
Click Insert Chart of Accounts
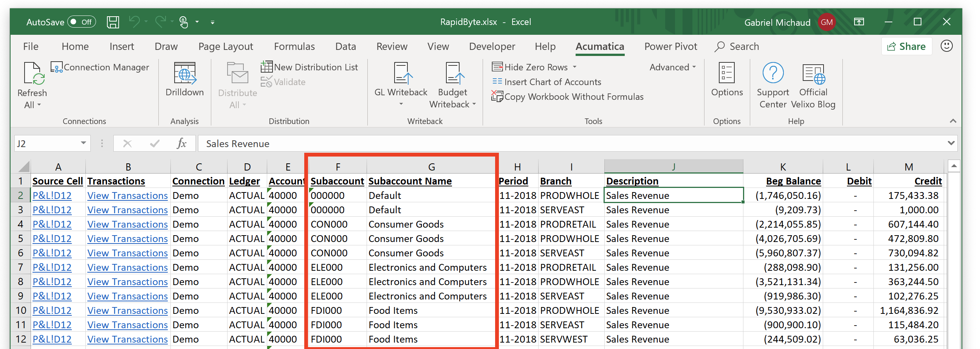547,82
